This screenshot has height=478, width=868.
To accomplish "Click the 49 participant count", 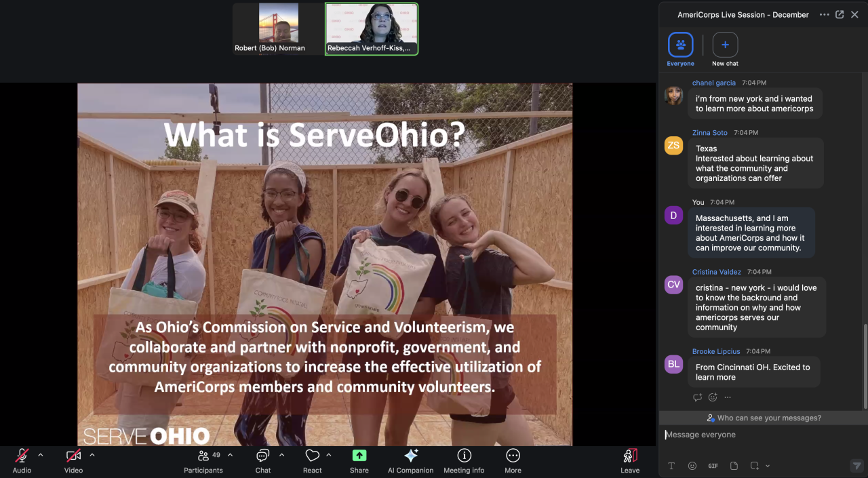I will point(216,455).
